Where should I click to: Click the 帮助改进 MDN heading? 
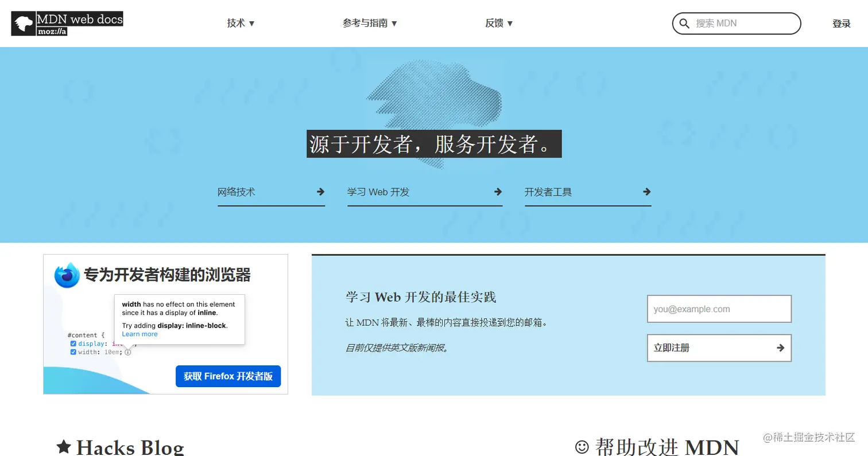tap(667, 447)
